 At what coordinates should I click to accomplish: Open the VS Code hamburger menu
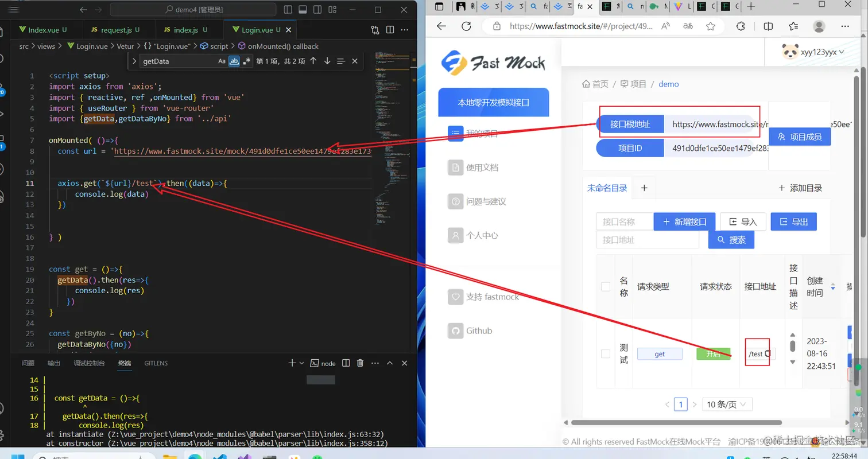(14, 10)
